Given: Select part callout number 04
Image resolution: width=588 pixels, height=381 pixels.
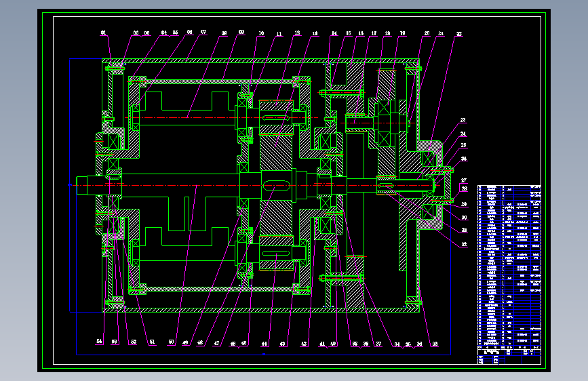Looking at the screenshot, I should (164, 33).
